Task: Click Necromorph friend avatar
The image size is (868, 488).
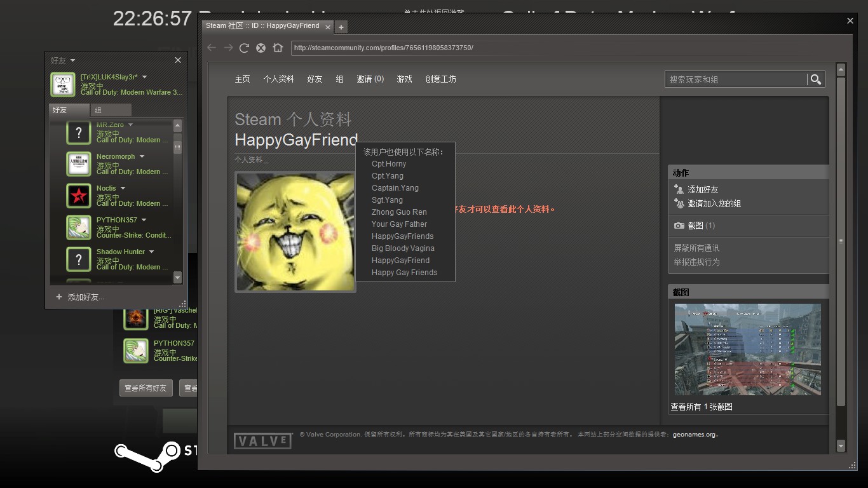Action: [x=79, y=164]
